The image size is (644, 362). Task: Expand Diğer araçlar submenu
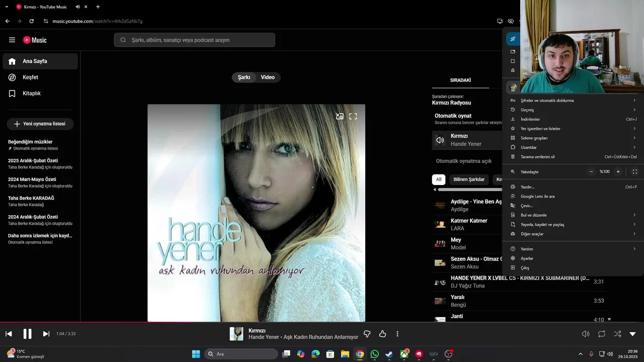[573, 234]
